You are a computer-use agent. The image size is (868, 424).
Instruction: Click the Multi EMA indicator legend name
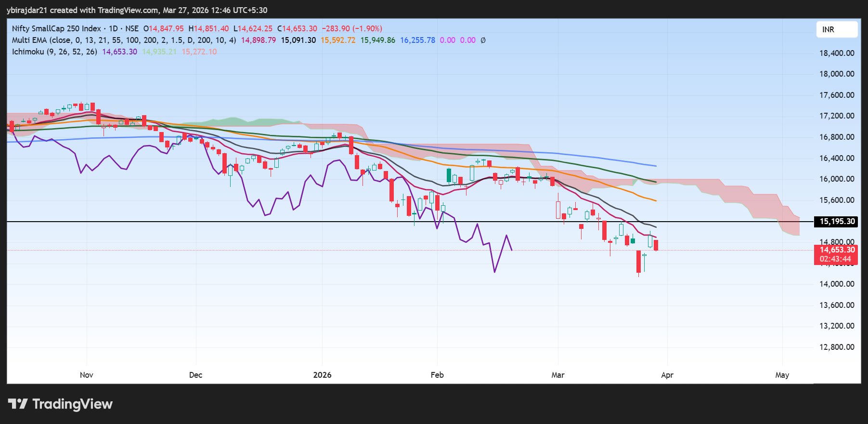click(x=29, y=40)
